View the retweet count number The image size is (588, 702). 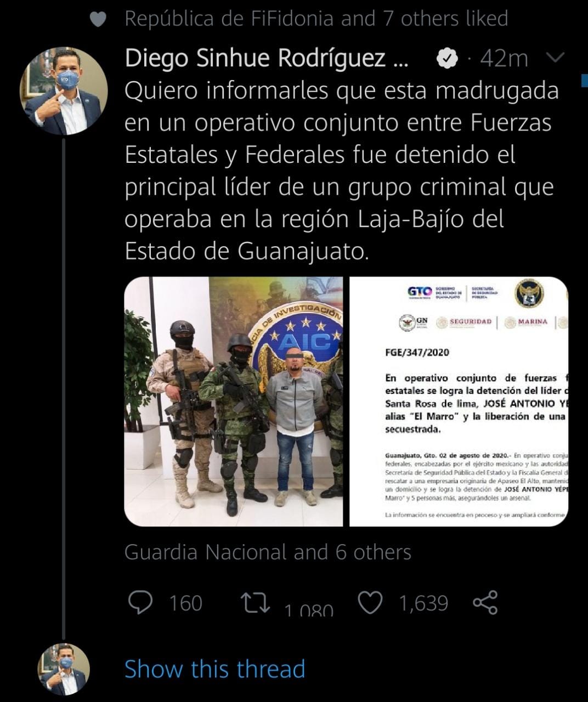click(x=309, y=610)
